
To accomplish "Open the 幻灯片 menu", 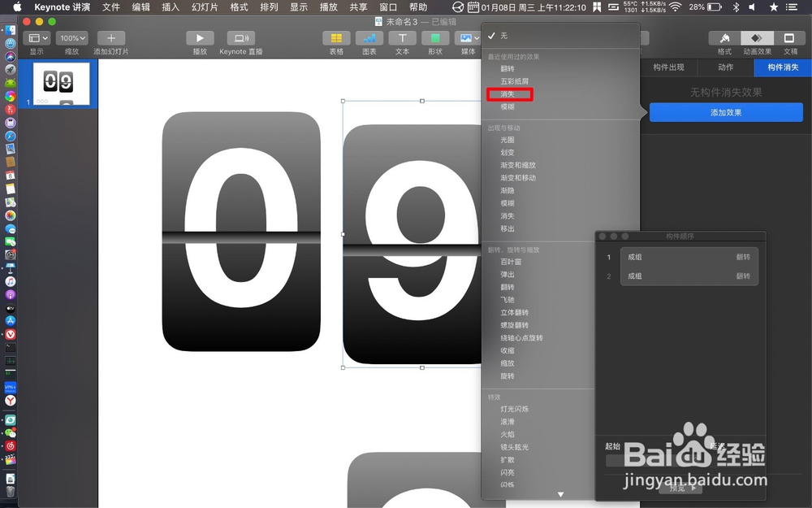I will (x=205, y=7).
